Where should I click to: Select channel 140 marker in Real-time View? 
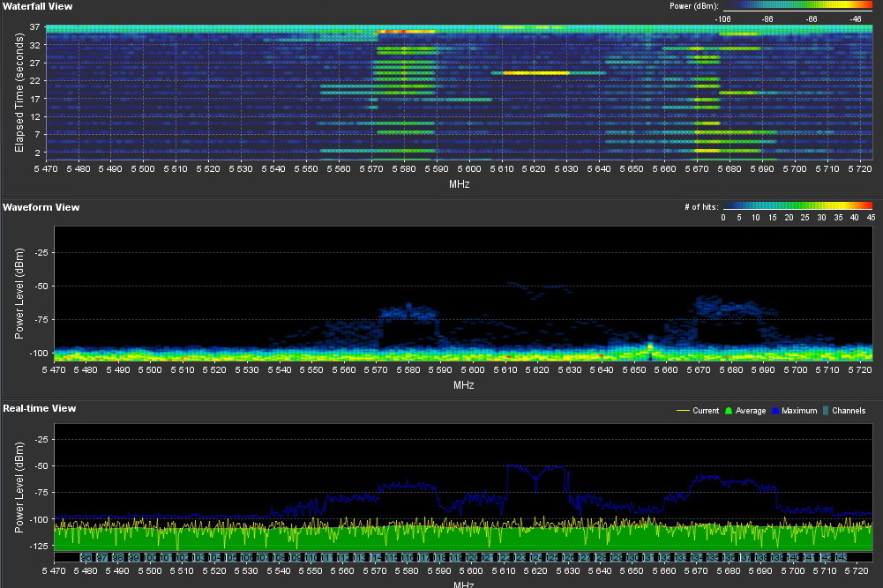tap(793, 558)
